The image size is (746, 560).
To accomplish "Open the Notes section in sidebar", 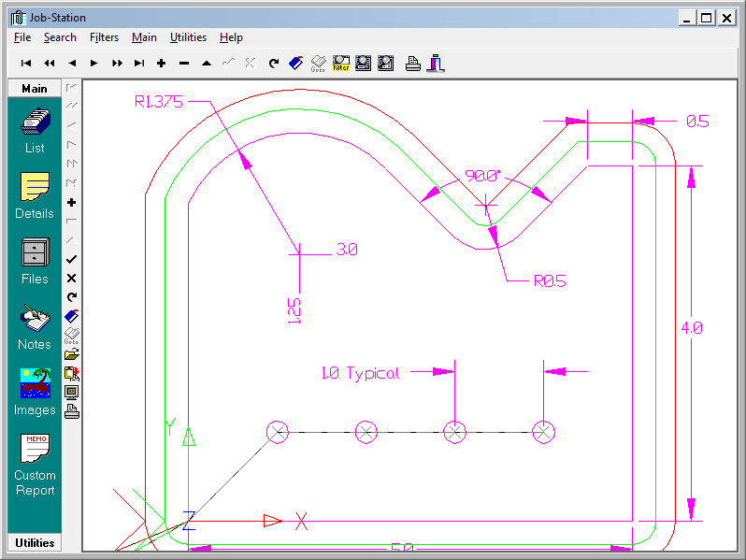I will pos(35,327).
